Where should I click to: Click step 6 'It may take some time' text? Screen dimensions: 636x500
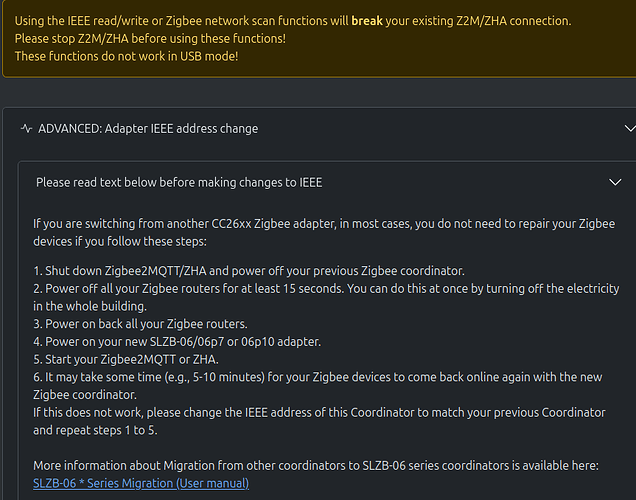tap(318, 386)
